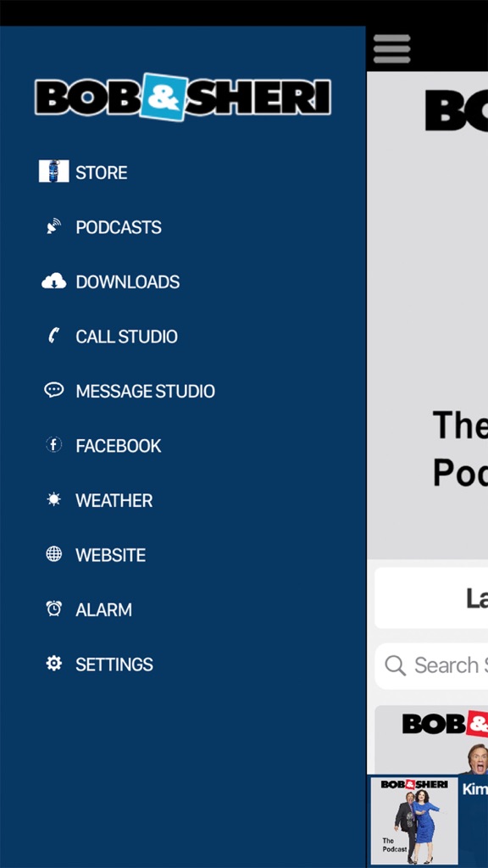Viewport: 488px width, 868px height.
Task: Open the mini player podcast thumbnail
Action: [413, 821]
